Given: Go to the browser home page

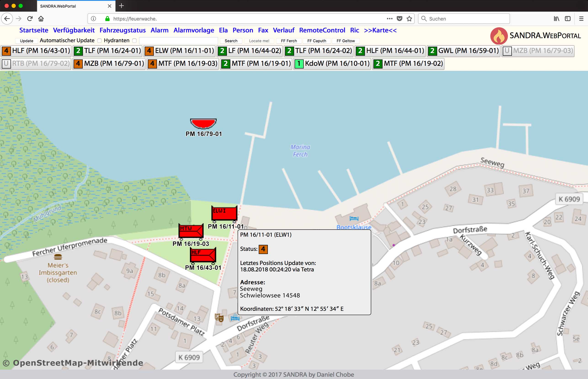Looking at the screenshot, I should pyautogui.click(x=41, y=19).
